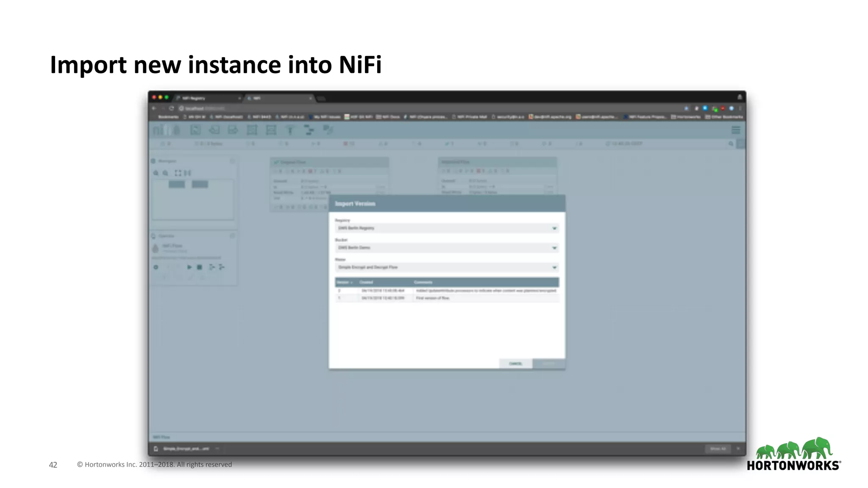Click Stop button in Operate panel
The width and height of the screenshot is (868, 488).
[x=200, y=267]
